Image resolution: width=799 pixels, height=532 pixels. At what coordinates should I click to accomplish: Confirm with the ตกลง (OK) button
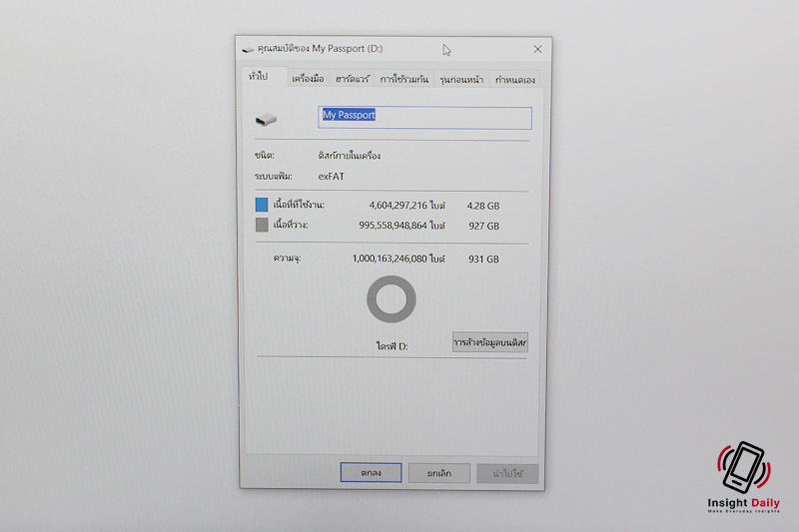[x=371, y=473]
